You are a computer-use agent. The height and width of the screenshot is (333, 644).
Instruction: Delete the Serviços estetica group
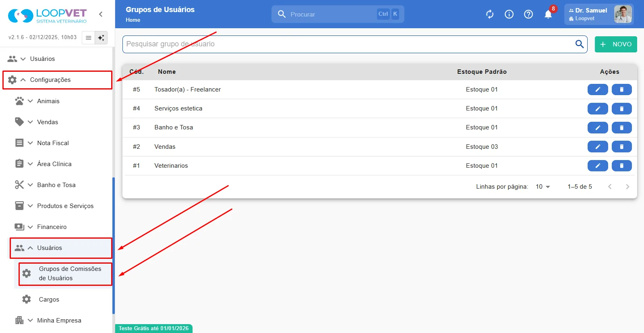pos(622,108)
